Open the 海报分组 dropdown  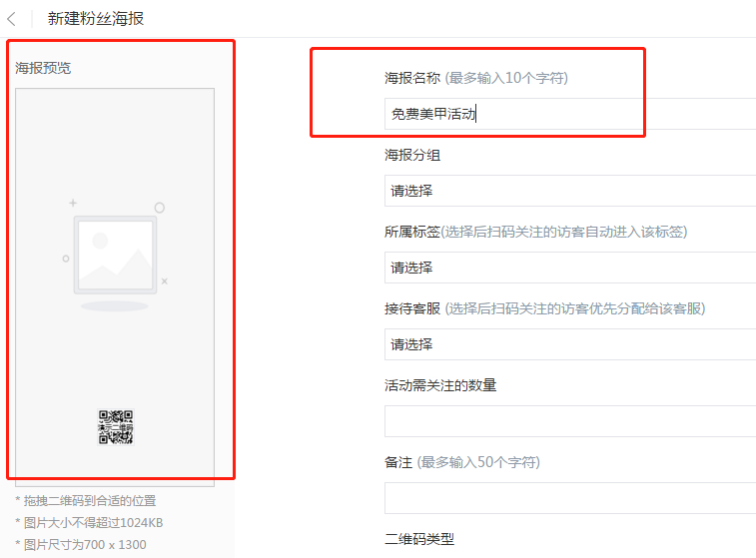[569, 191]
